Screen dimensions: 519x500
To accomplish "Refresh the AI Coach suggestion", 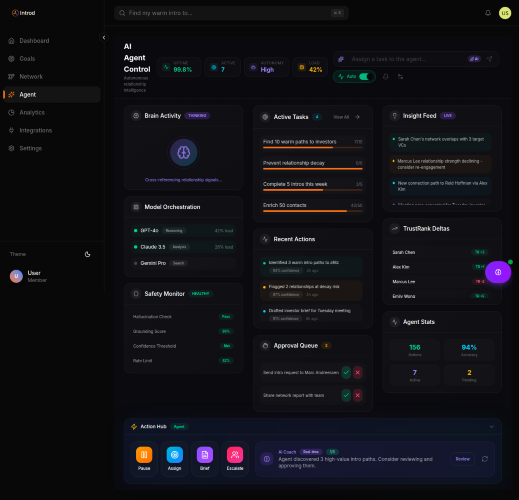I will click(x=485, y=459).
